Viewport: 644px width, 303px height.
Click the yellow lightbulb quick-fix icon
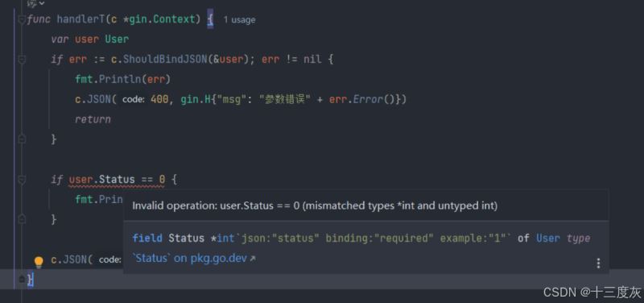[x=39, y=261]
